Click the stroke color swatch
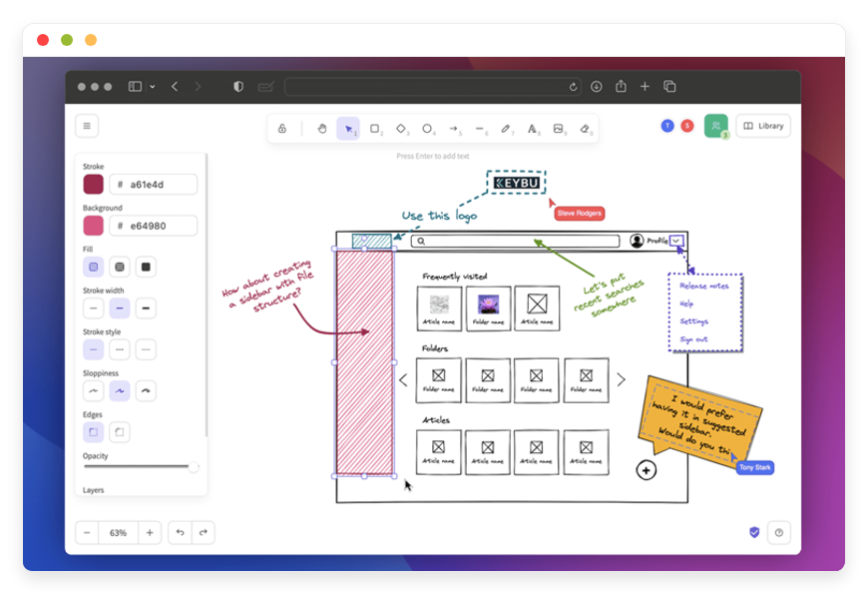 (93, 184)
